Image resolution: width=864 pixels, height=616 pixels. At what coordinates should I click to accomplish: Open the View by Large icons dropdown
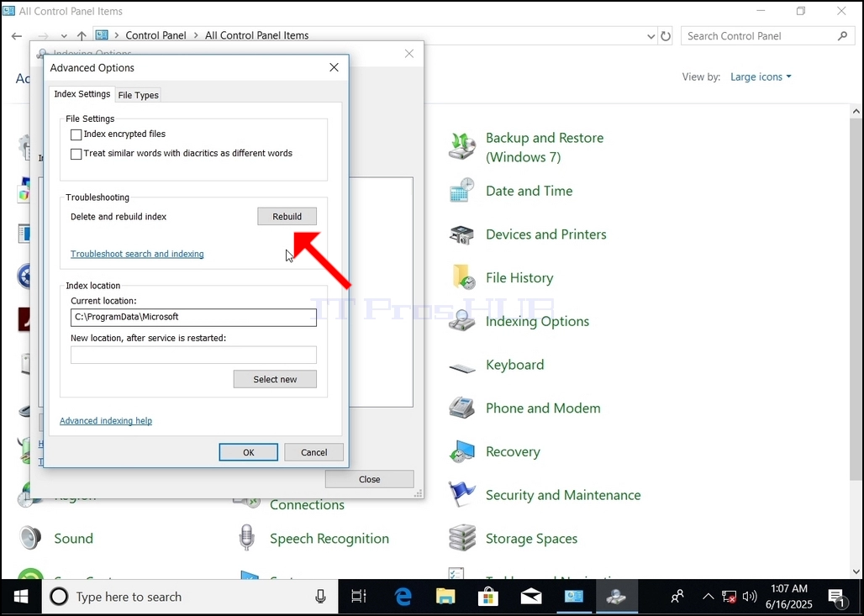point(761,76)
